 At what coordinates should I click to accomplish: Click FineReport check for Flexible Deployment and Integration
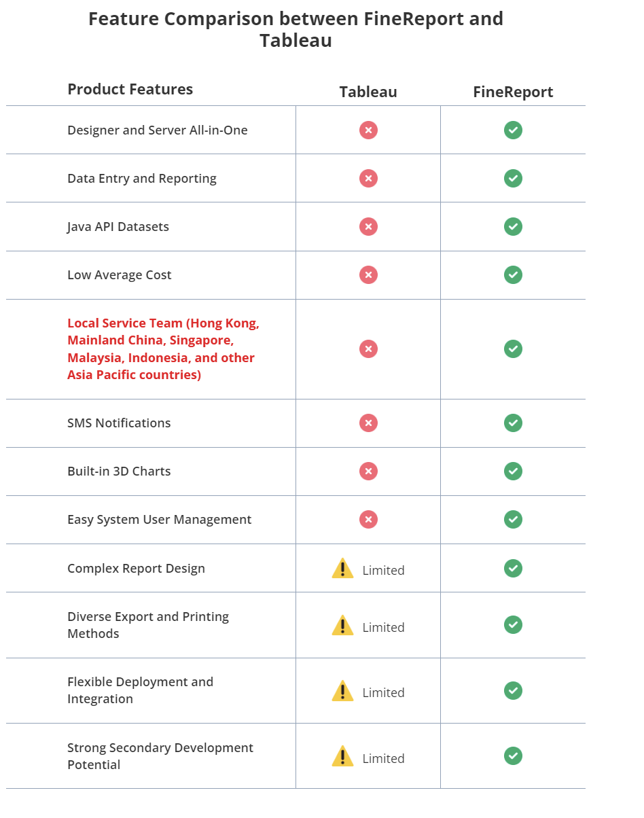click(513, 690)
